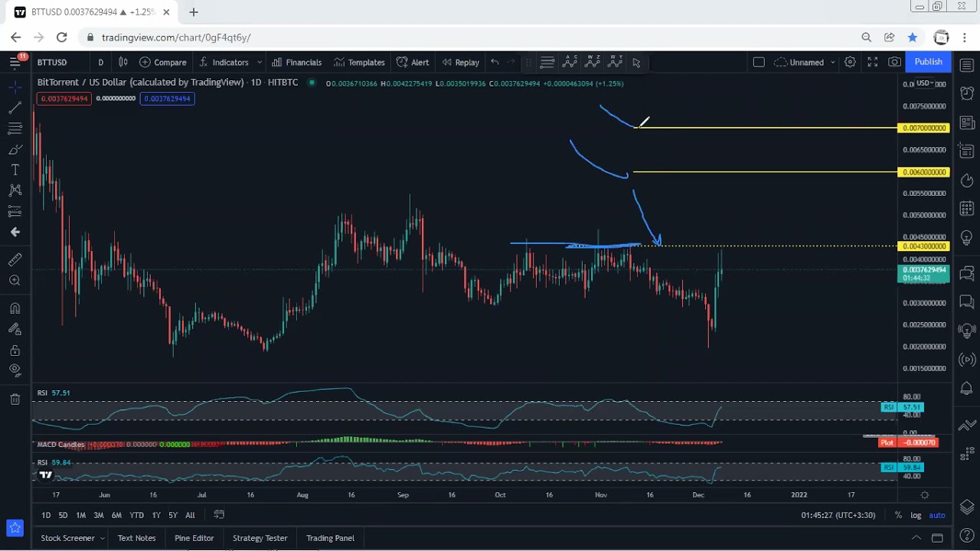Screen dimensions: 980x551
Task: Click the yellow 0.0070000000 price line label
Action: pyautogui.click(x=923, y=128)
